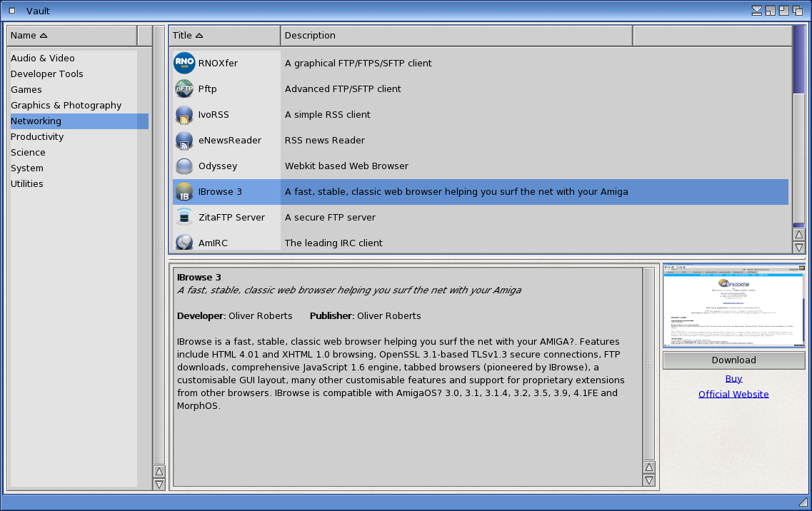Sort categories by Name column header
The height and width of the screenshot is (511, 812).
71,36
